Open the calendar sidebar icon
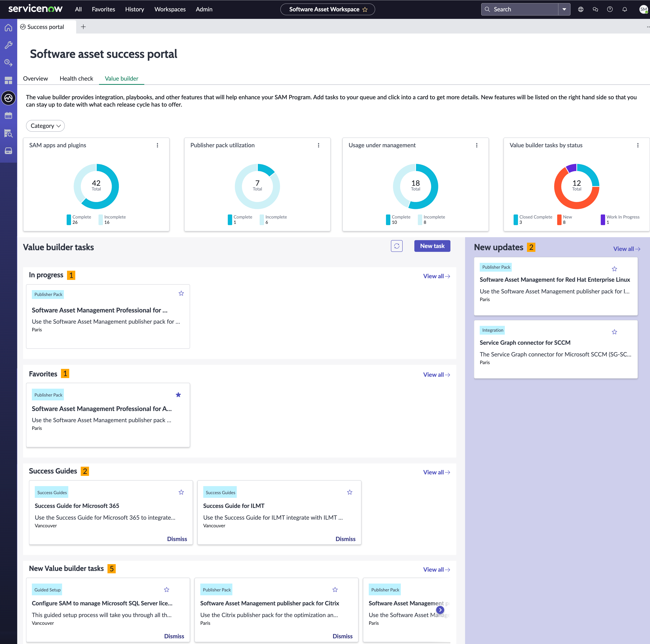650x644 pixels. pyautogui.click(x=8, y=115)
